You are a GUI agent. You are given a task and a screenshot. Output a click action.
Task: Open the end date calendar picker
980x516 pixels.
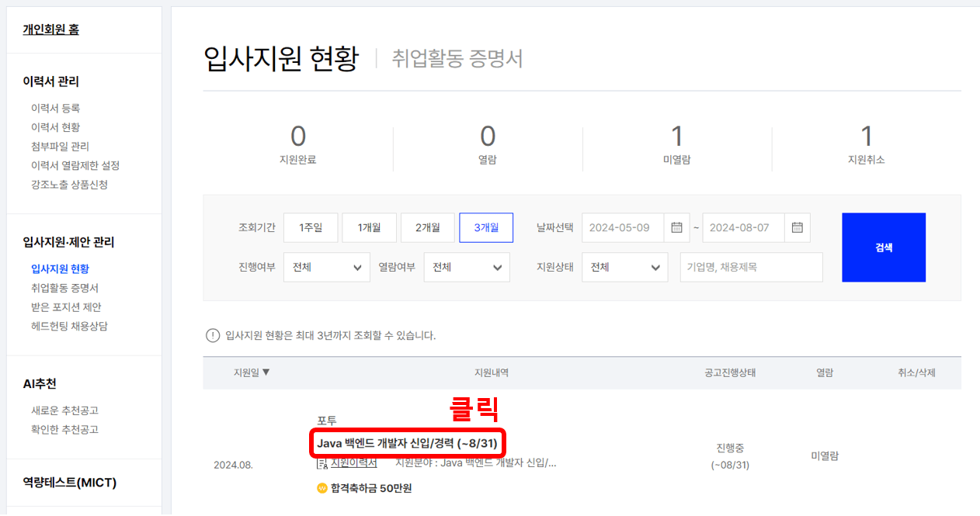pos(797,227)
